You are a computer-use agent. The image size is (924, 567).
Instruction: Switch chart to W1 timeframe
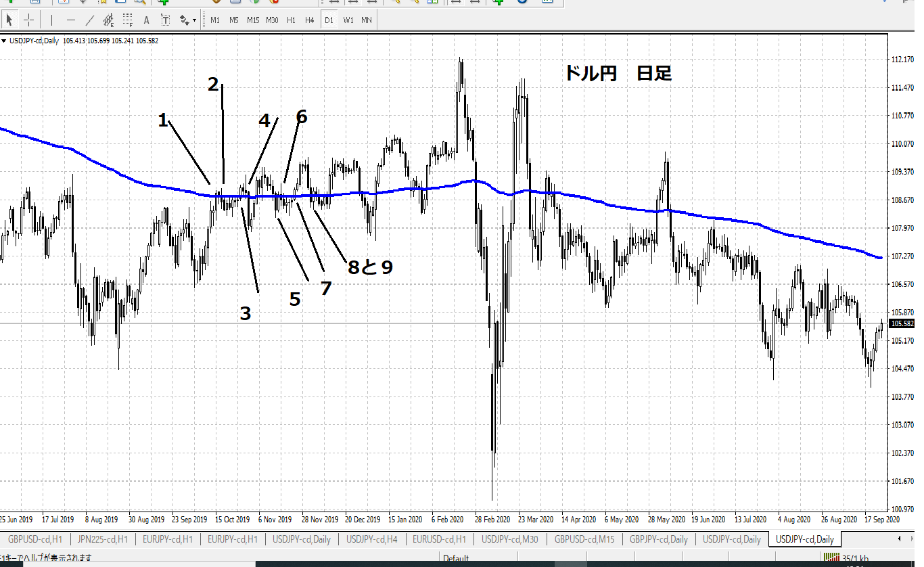348,20
